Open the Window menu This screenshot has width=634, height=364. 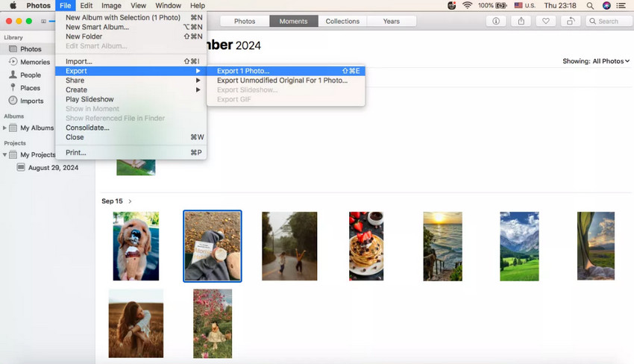(x=169, y=5)
